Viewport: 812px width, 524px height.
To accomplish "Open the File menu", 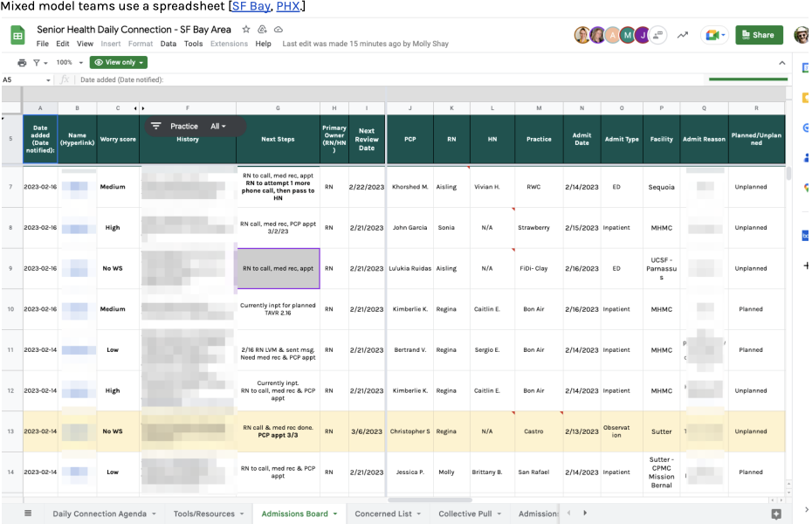I will [43, 44].
